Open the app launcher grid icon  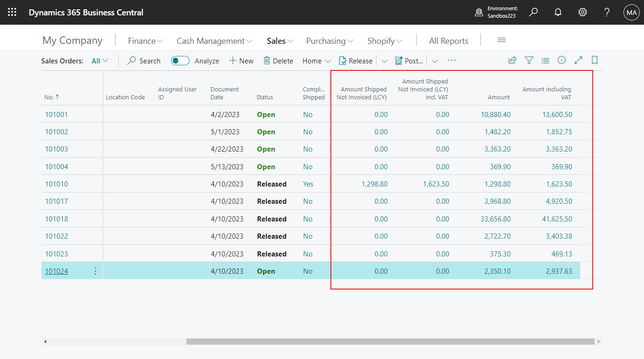tap(12, 12)
